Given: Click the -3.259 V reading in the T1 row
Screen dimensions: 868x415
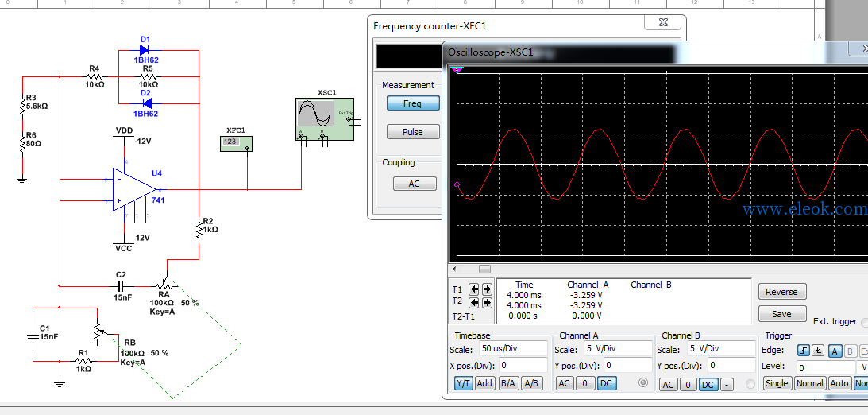Looking at the screenshot, I should tap(586, 295).
